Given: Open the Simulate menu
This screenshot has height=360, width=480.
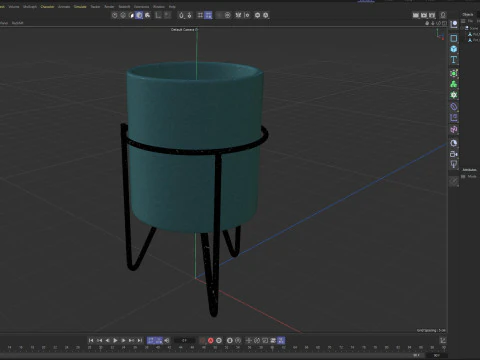Looking at the screenshot, I should [80, 7].
